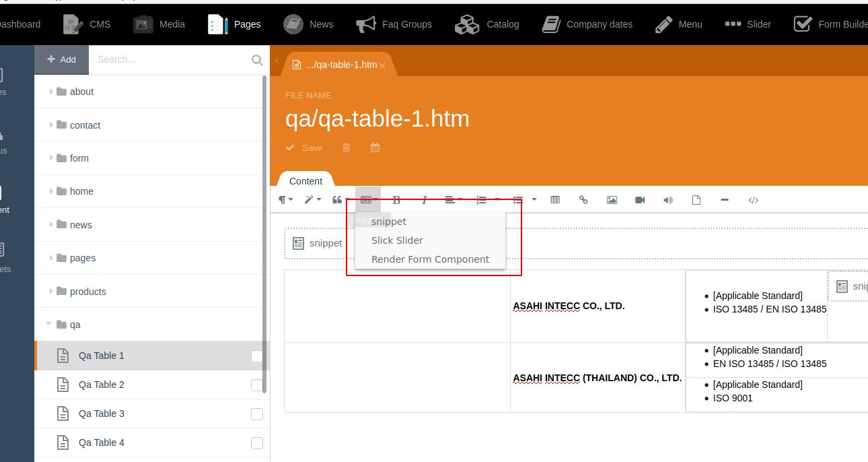Check the Qa Table 1 checkbox
Viewport: 868px width, 462px height.
pyautogui.click(x=256, y=356)
